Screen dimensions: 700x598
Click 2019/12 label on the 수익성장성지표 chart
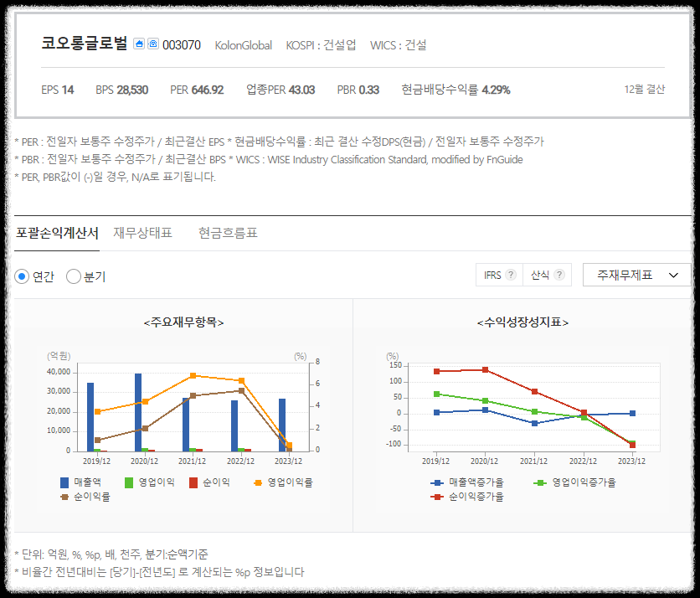coord(435,461)
